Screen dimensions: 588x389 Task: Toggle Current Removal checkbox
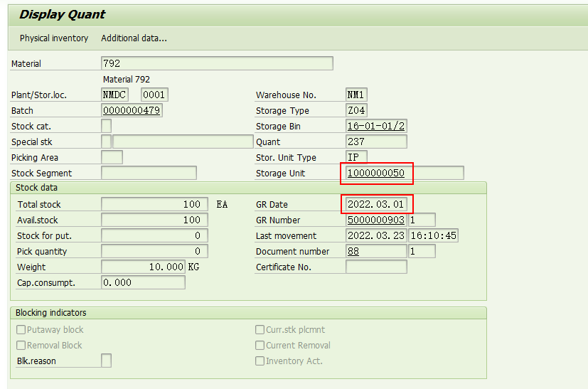point(260,346)
